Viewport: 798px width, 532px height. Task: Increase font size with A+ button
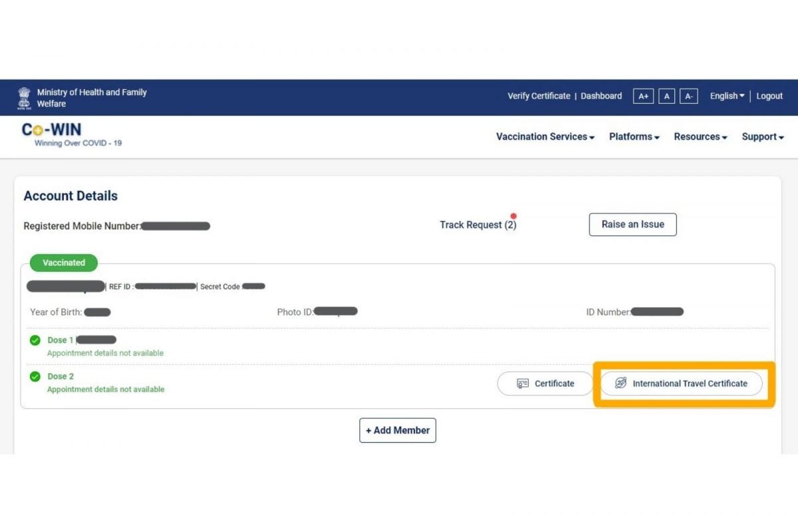pyautogui.click(x=643, y=96)
